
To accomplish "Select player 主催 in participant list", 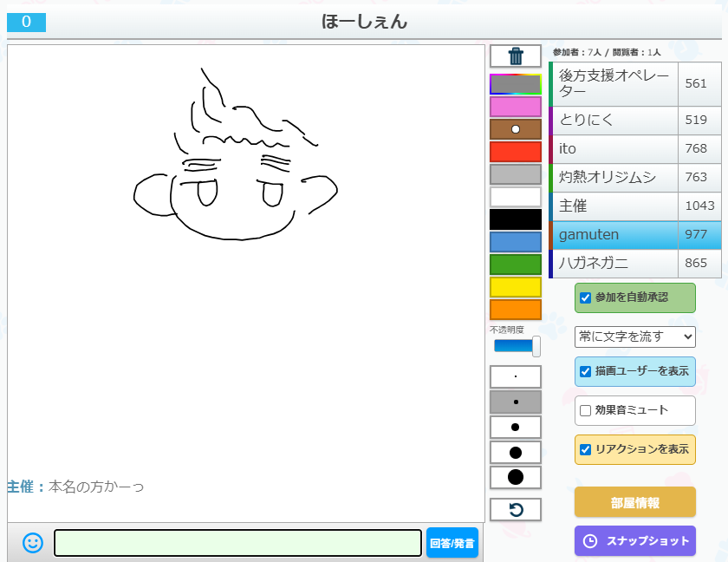I will [614, 206].
